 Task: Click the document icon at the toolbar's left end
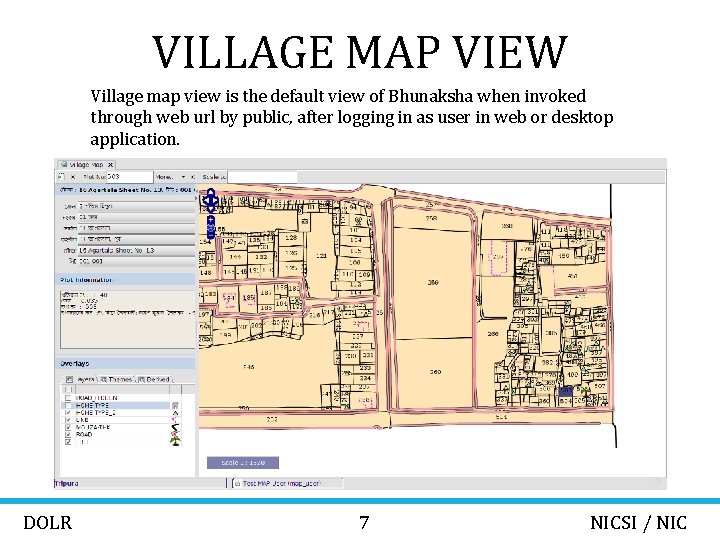coord(62,176)
